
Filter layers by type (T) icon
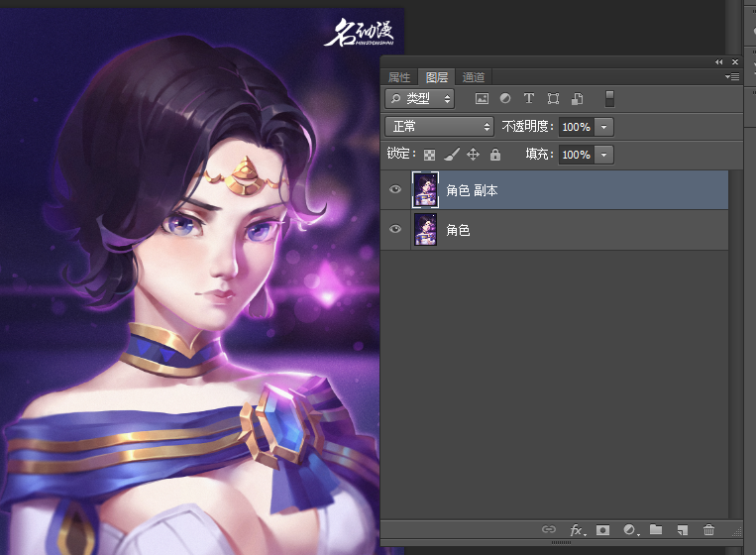point(529,98)
